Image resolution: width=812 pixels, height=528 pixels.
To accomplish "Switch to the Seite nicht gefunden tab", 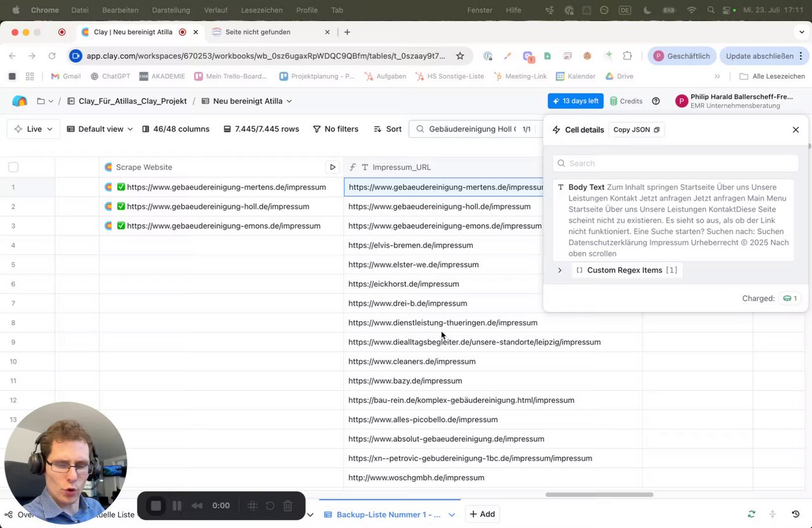I will pos(258,32).
